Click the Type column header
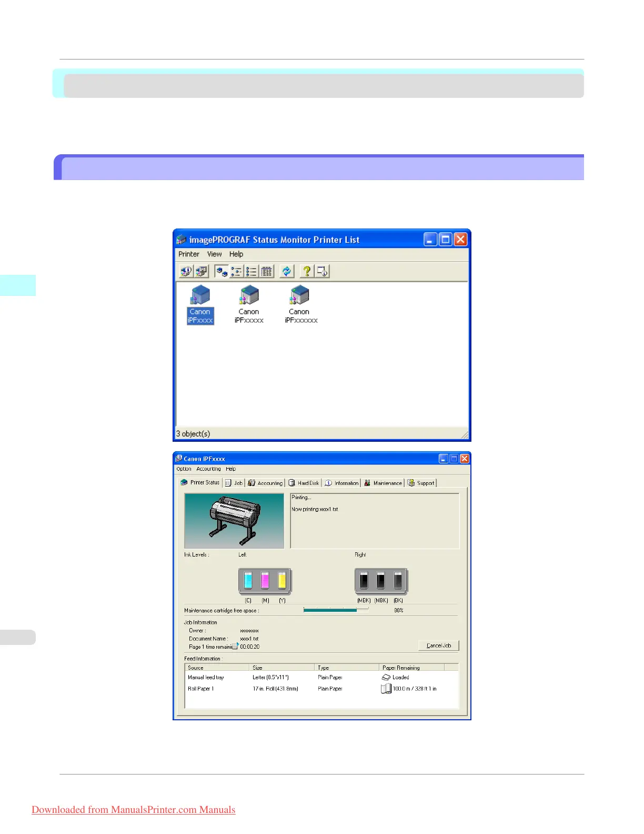Viewport: 644px width, 834px height. [x=346, y=668]
